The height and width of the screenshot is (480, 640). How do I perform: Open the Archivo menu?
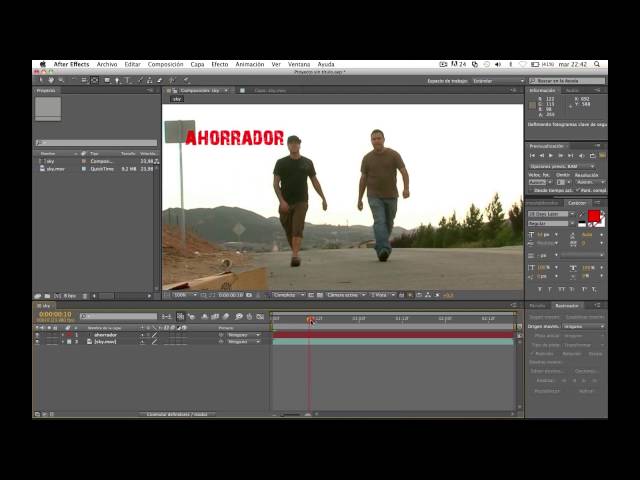click(107, 64)
